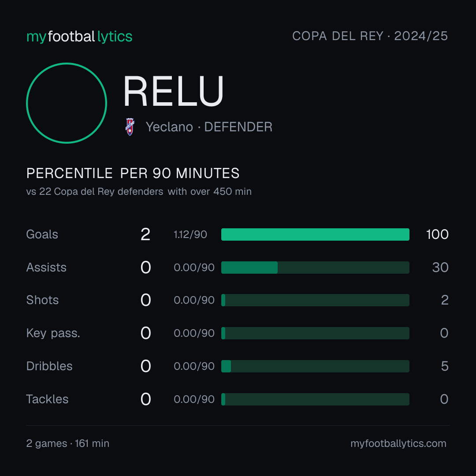This screenshot has height=476, width=476.
Task: Select the Assists percentile value 30
Action: point(440,268)
